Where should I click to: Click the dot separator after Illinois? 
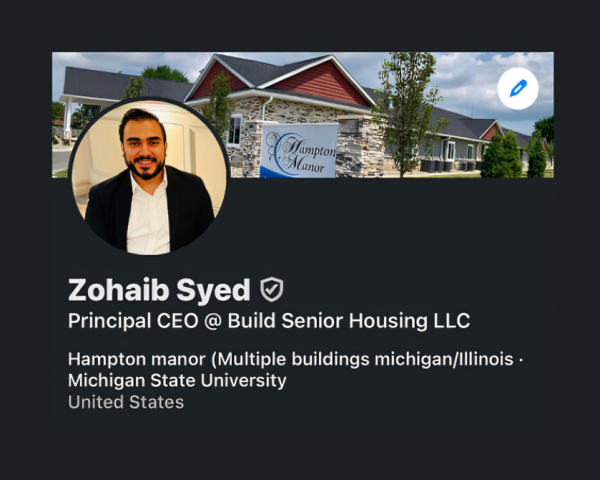520,360
